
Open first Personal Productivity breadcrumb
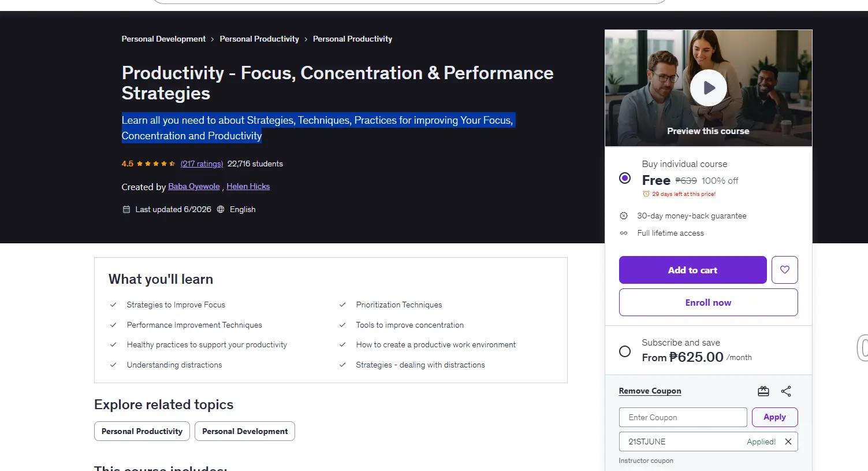(259, 39)
